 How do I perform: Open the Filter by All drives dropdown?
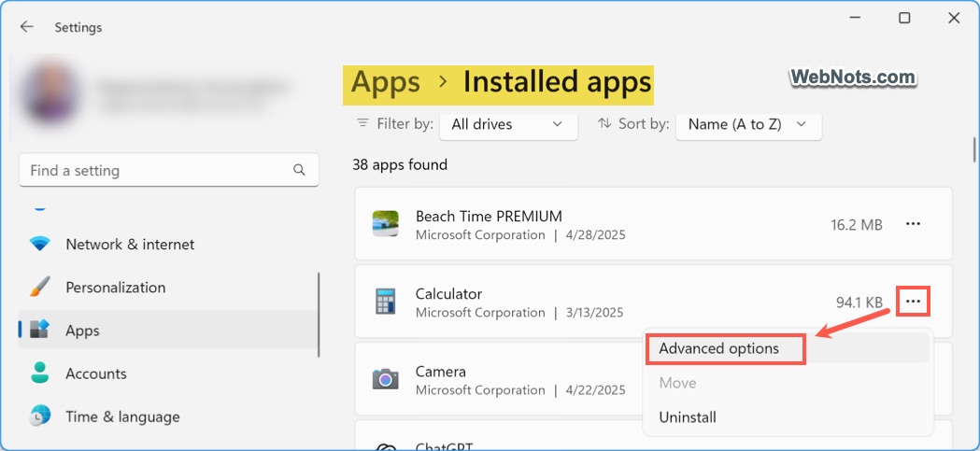pyautogui.click(x=509, y=124)
